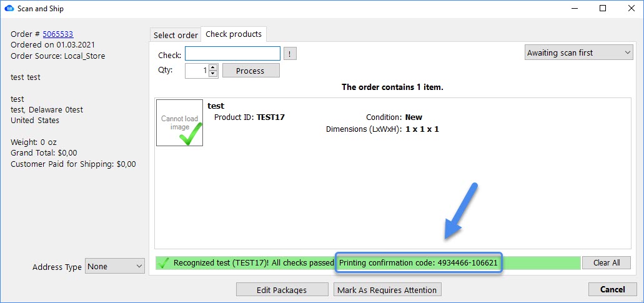Switch to the Check products tab
Image resolution: width=644 pixels, height=303 pixels.
point(233,34)
